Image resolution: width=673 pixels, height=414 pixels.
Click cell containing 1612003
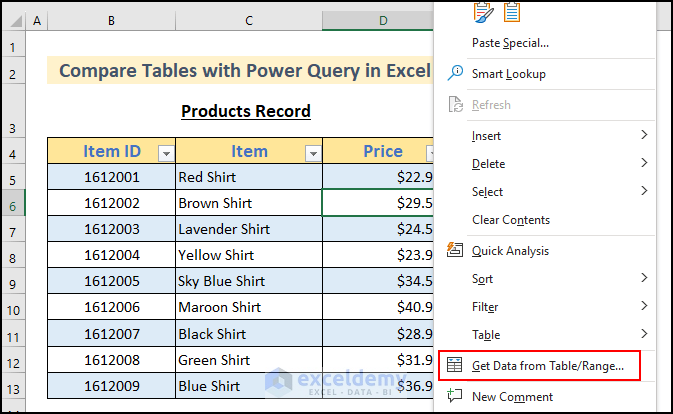pyautogui.click(x=112, y=229)
